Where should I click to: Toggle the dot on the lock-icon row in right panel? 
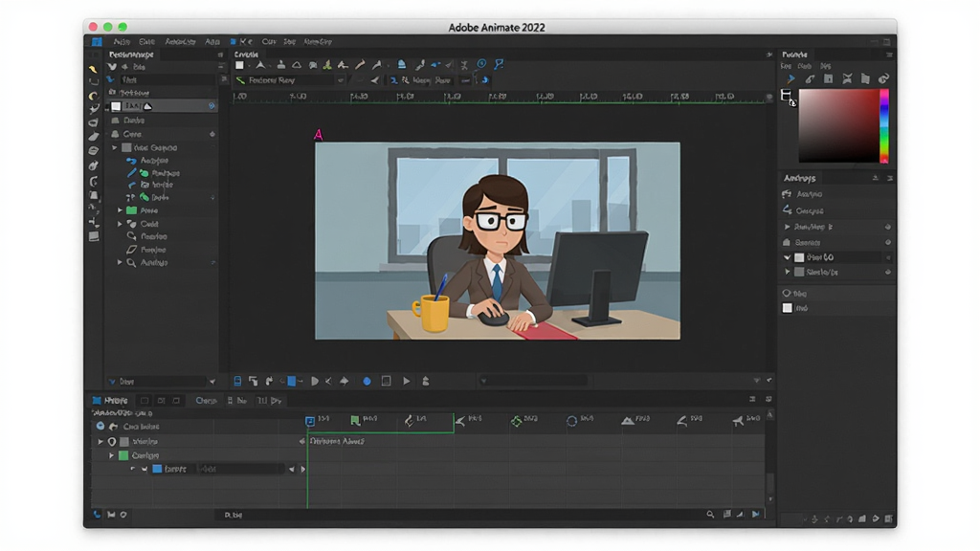point(888,242)
